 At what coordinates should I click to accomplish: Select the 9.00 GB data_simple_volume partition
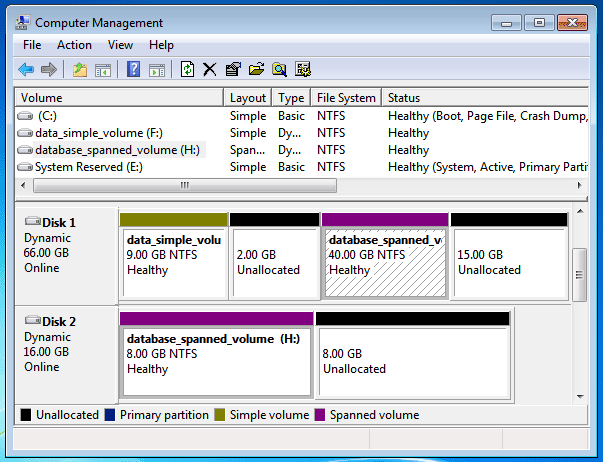point(173,256)
